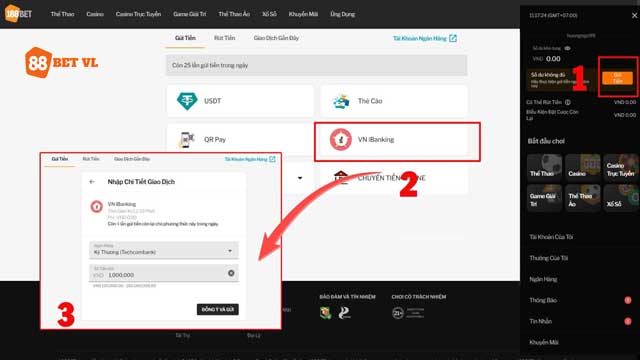
Task: Open the Tài Khoản Ngân Hàng link
Action: click(x=420, y=38)
